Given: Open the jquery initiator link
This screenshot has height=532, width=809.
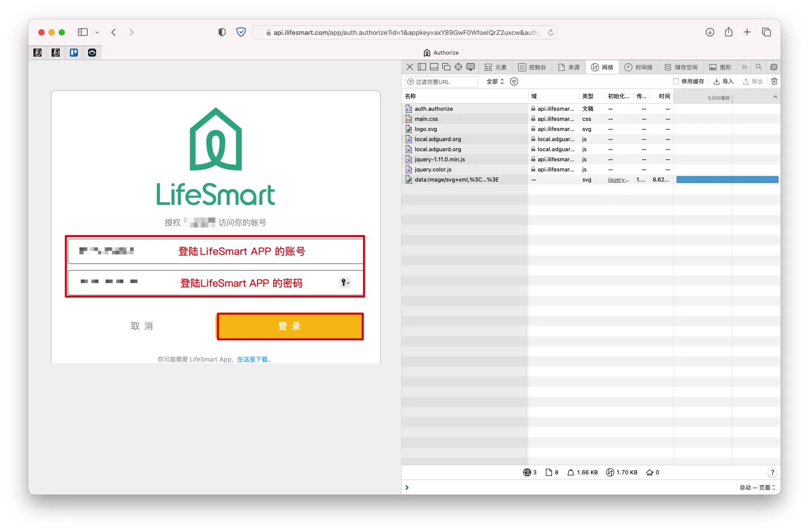Looking at the screenshot, I should coord(618,180).
